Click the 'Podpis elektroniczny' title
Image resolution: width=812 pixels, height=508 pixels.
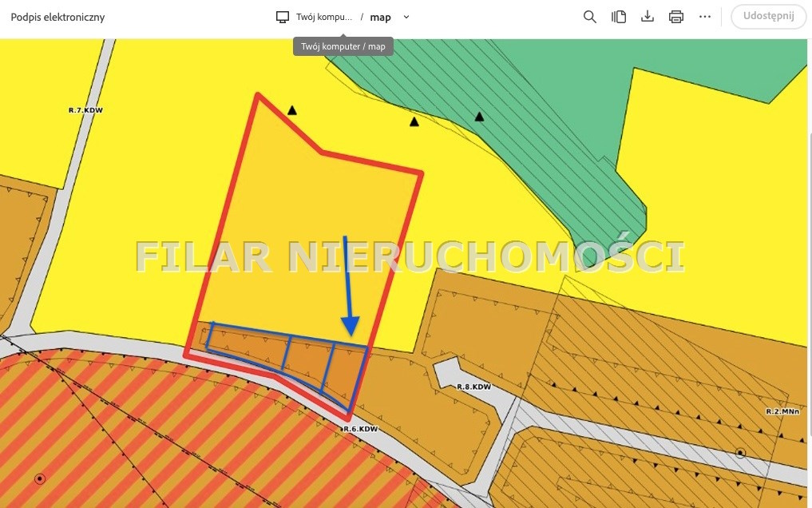point(57,17)
